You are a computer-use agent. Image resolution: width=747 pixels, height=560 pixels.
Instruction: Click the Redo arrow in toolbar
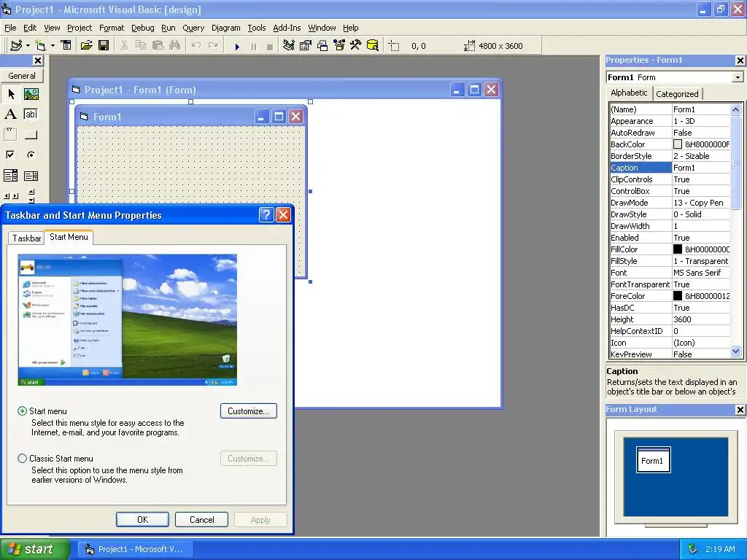213,45
